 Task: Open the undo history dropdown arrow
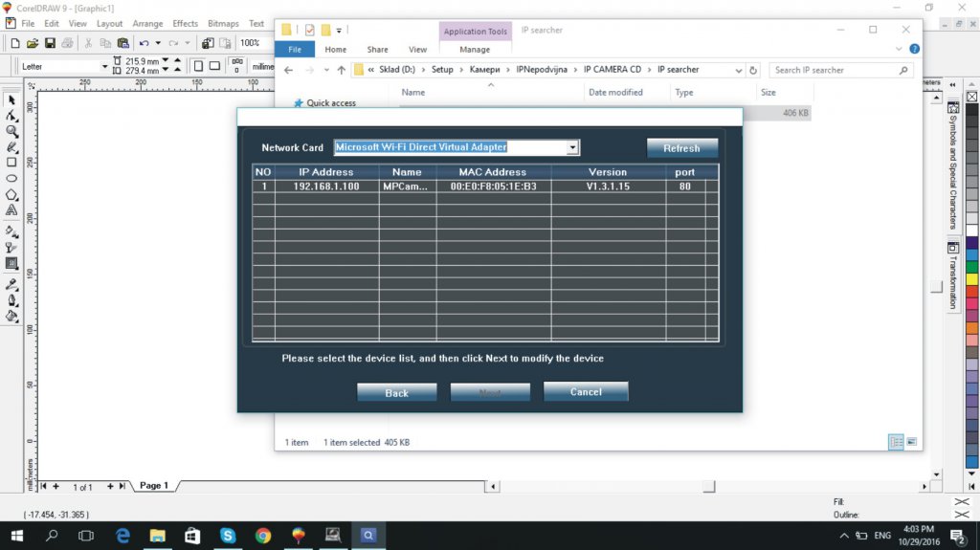(158, 43)
